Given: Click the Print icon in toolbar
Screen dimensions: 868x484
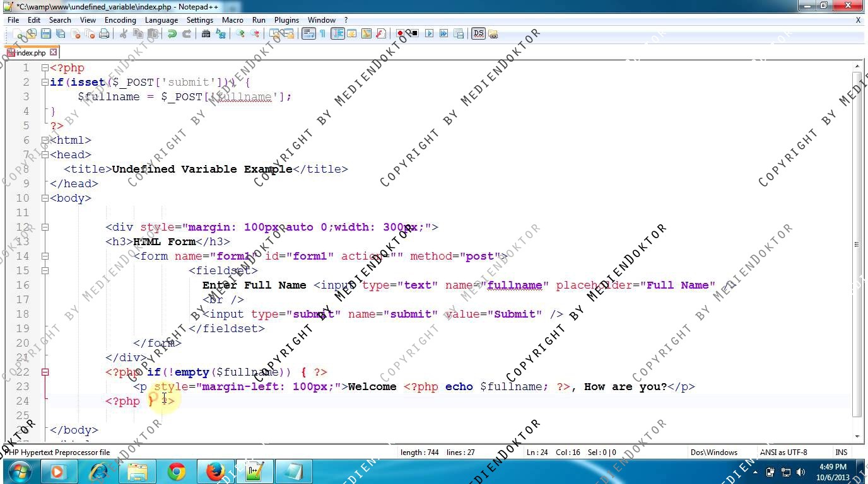Looking at the screenshot, I should click(x=104, y=34).
